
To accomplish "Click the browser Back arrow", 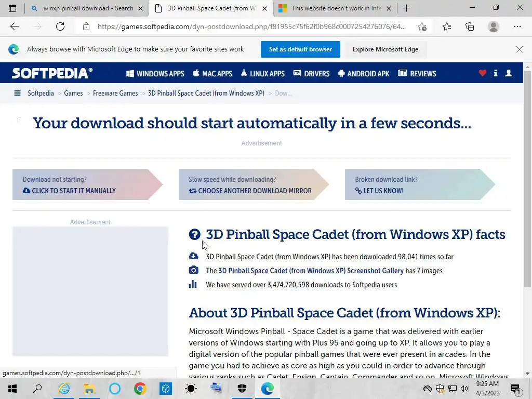I will [x=14, y=26].
